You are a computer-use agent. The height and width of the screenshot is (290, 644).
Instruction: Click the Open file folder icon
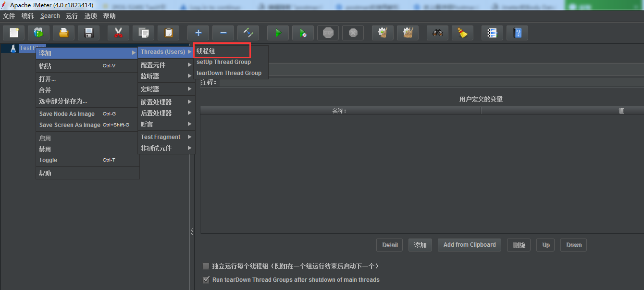(63, 33)
